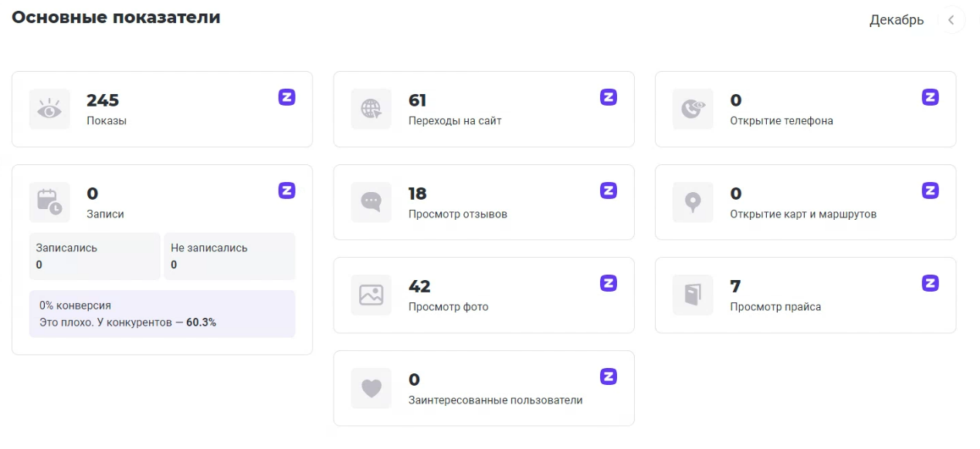Open the Переходы на сайт label
980x449 pixels.
455,121
